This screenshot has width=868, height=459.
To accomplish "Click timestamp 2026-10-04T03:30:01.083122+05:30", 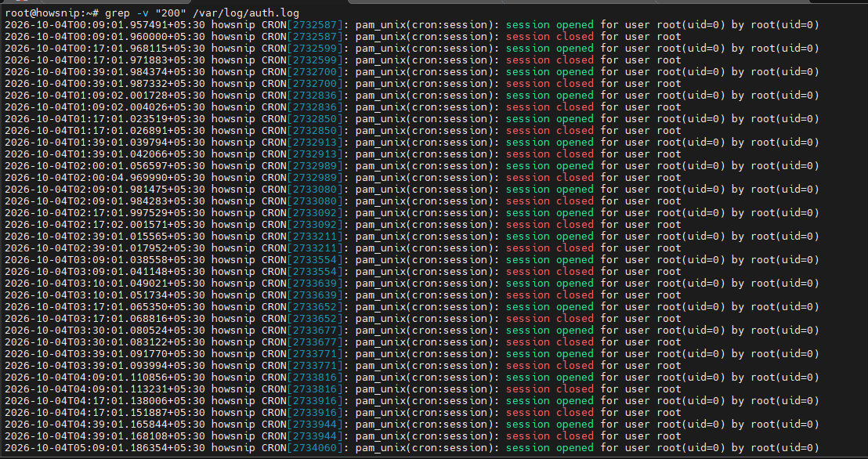I will (105, 342).
